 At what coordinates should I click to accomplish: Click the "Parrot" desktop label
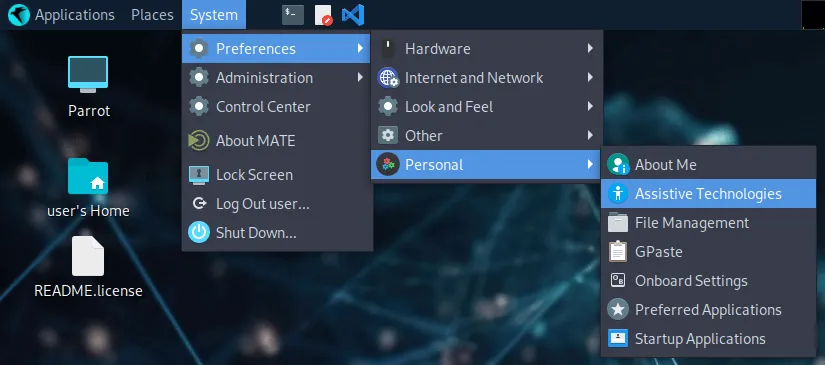pyautogui.click(x=89, y=111)
